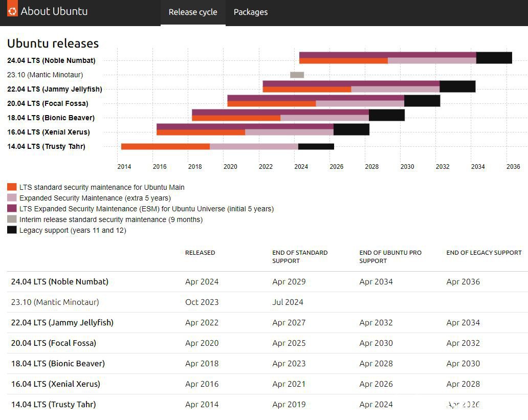Click the gray 23.10 Mantic Minotaur chart bar
The width and height of the screenshot is (528, 420).
(297, 75)
